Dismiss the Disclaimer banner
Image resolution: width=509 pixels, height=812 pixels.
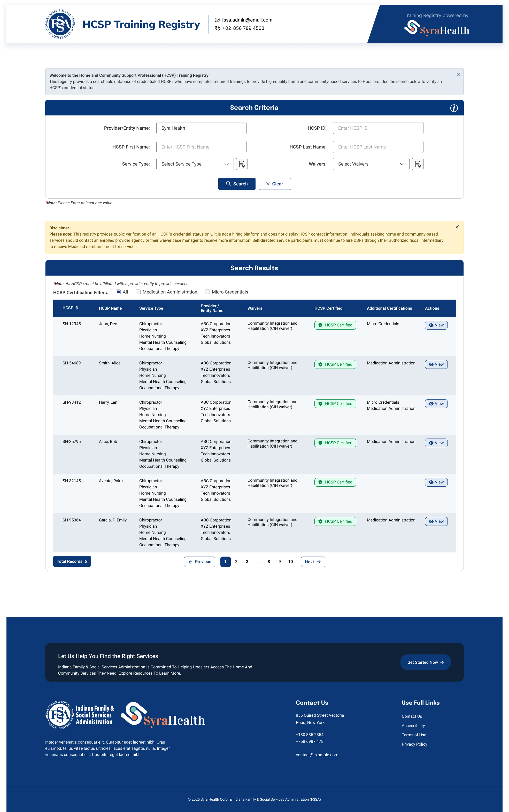pyautogui.click(x=457, y=227)
